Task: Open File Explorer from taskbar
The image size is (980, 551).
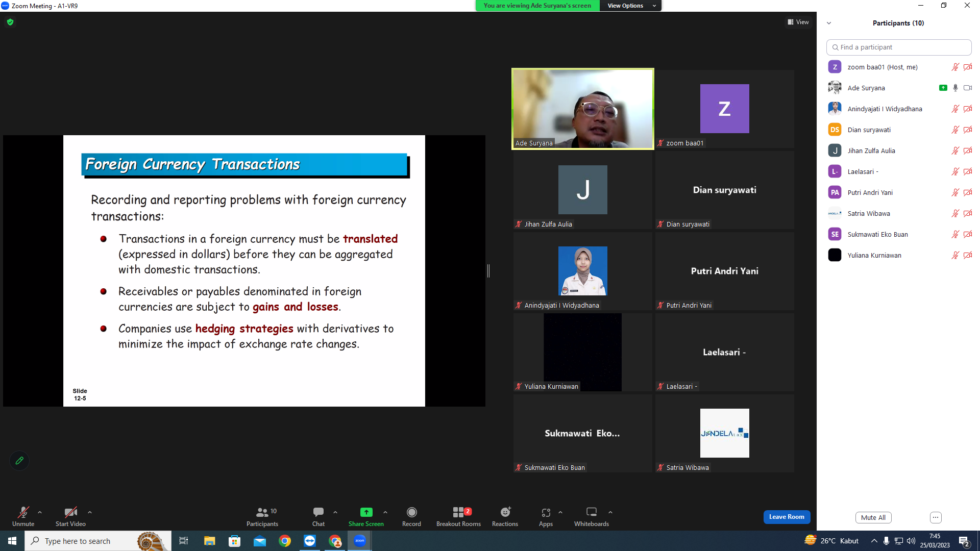Action: (x=209, y=541)
